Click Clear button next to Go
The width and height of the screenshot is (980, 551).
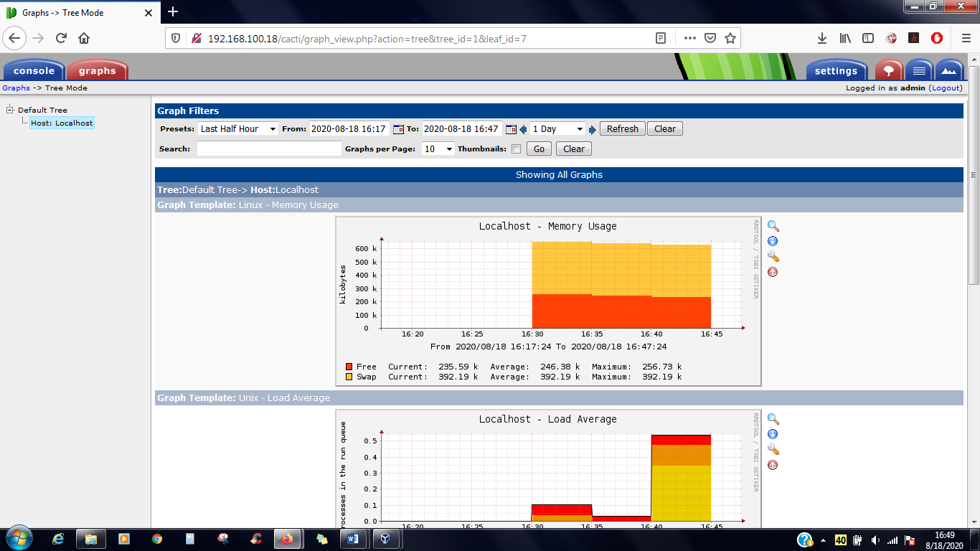coord(574,149)
